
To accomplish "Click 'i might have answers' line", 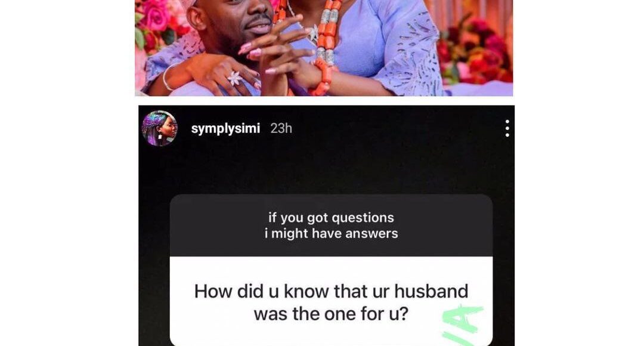I will 331,234.
